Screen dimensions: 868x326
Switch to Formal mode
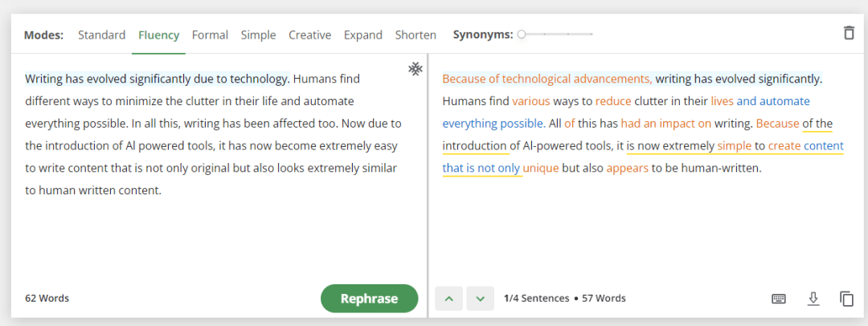[210, 35]
